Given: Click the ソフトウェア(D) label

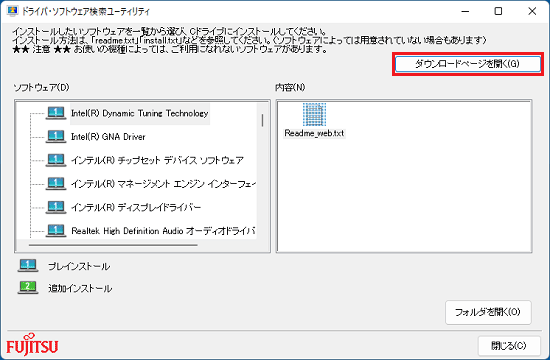Looking at the screenshot, I should (41, 87).
